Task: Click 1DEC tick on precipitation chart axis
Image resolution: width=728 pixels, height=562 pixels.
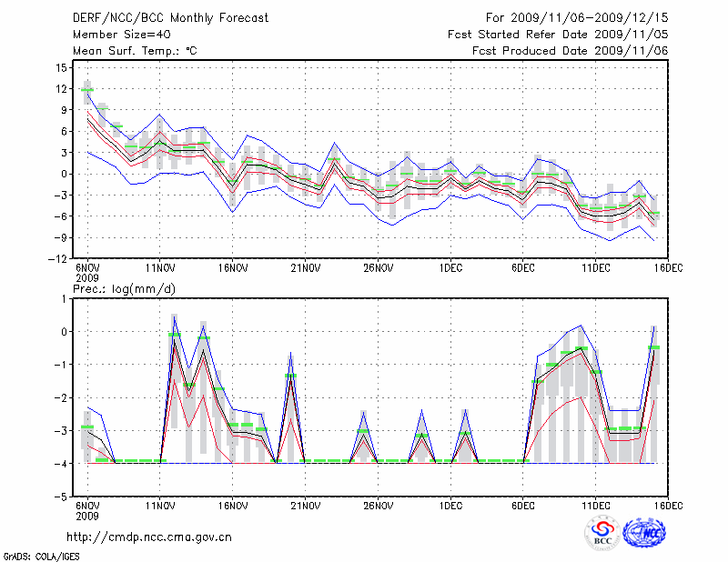Action: pyautogui.click(x=450, y=507)
